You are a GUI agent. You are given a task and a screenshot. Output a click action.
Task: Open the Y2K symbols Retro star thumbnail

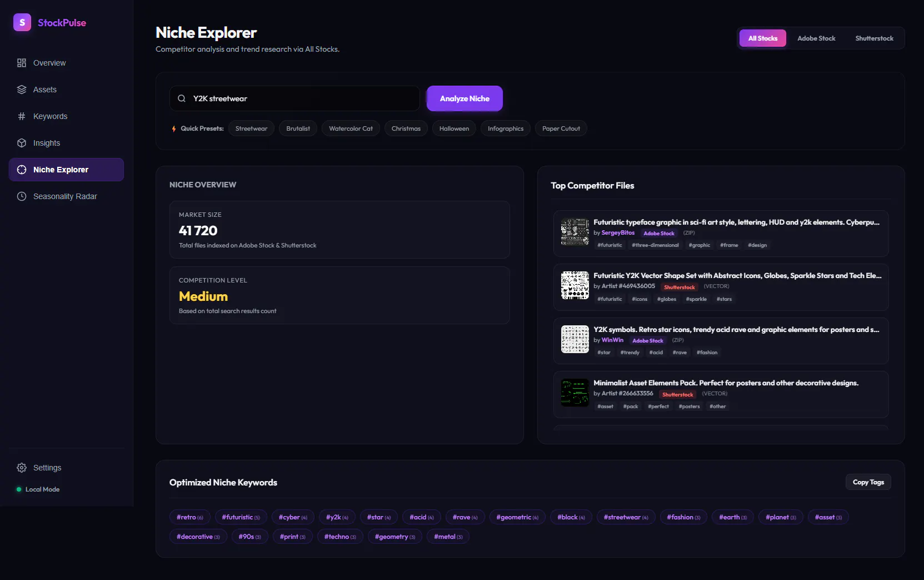[575, 339]
